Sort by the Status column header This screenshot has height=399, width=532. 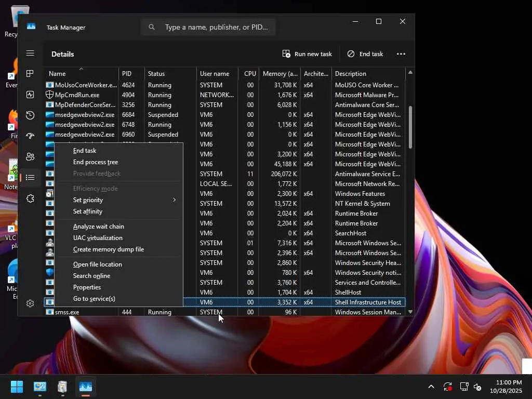[x=170, y=74]
